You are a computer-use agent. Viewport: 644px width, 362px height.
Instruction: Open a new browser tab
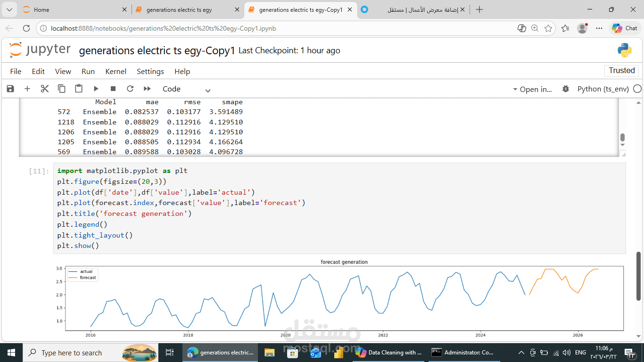pyautogui.click(x=479, y=9)
